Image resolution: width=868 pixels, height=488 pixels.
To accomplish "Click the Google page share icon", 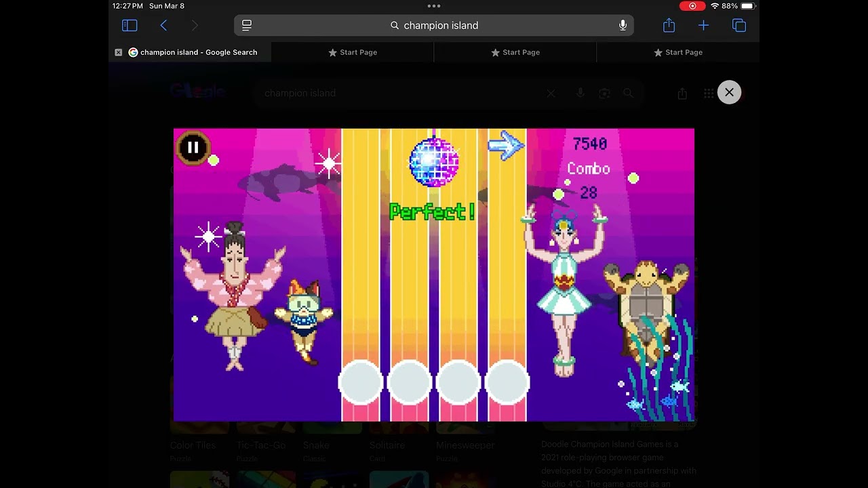I will tap(682, 94).
